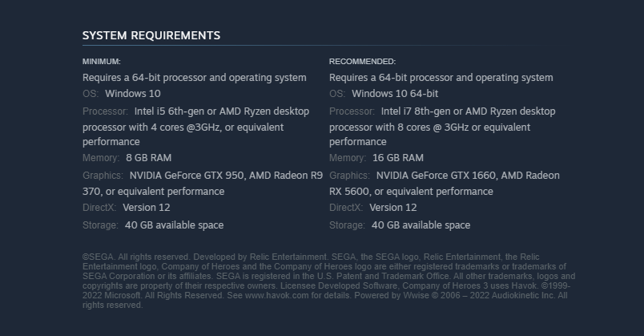Click the minimum OS Windows 10 text

tap(133, 94)
